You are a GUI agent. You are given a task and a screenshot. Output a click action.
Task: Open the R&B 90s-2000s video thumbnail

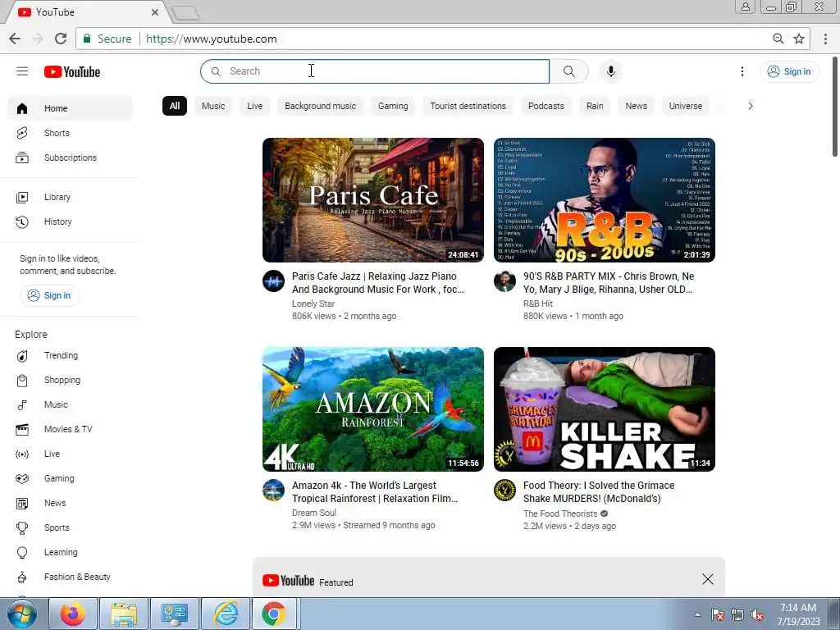pyautogui.click(x=605, y=200)
